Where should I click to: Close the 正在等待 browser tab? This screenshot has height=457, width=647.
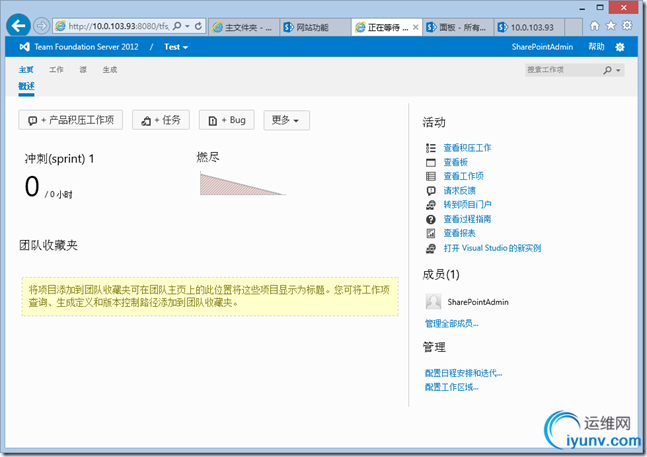pyautogui.click(x=416, y=27)
